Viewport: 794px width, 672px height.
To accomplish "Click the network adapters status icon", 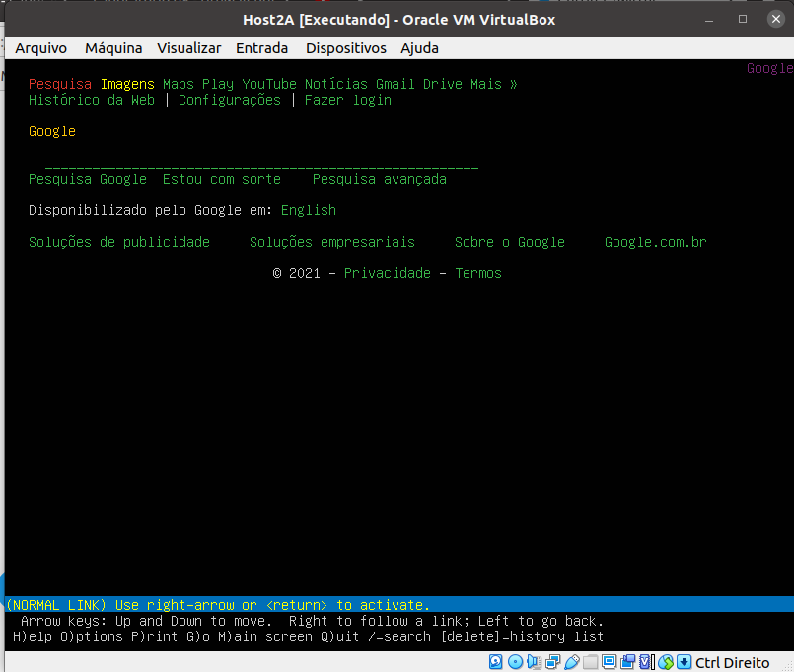I will tap(552, 662).
